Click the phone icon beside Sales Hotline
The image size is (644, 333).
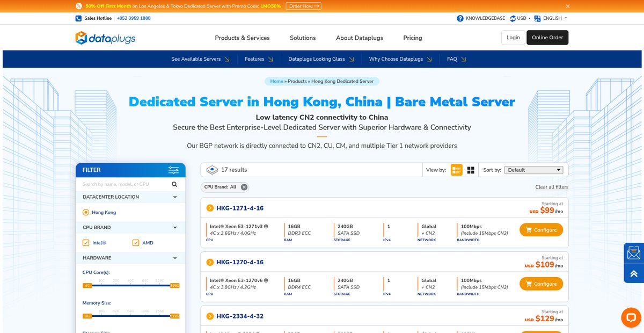tap(78, 18)
